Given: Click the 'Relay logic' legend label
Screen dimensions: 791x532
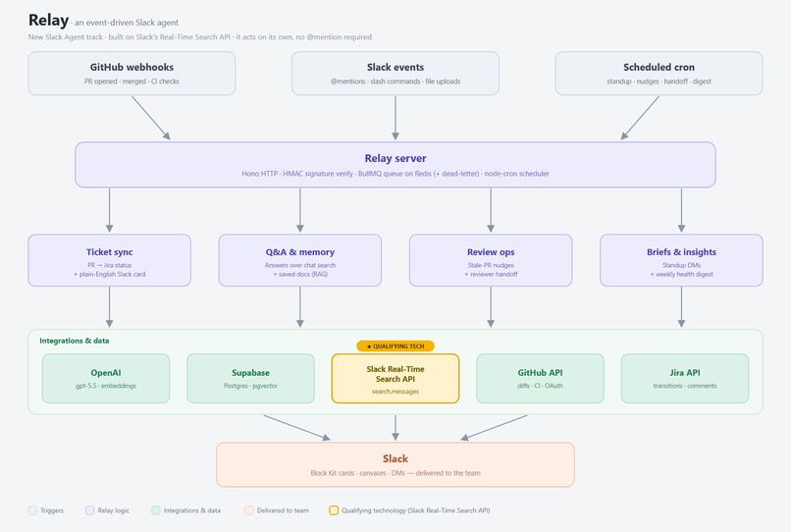Looking at the screenshot, I should point(114,510).
